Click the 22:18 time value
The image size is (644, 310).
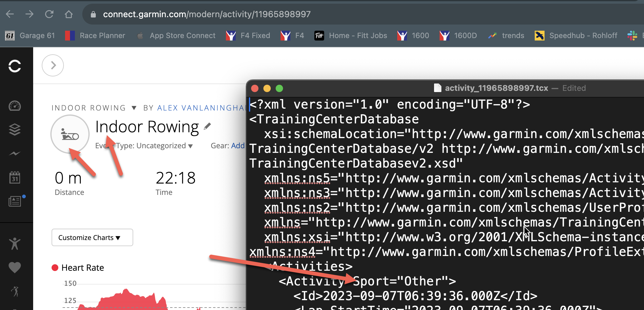tap(176, 178)
